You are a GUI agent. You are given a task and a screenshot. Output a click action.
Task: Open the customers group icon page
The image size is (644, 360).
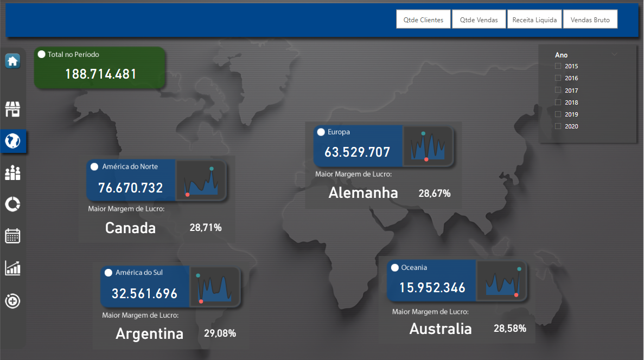coord(12,173)
